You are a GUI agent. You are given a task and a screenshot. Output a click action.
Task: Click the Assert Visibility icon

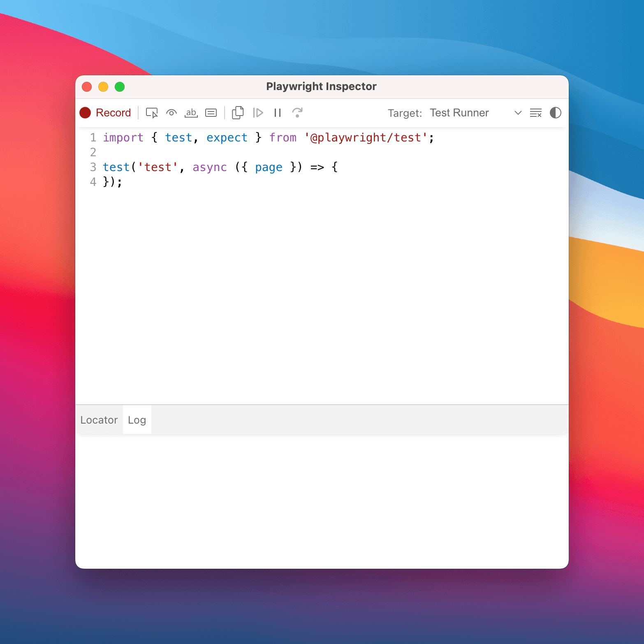171,113
